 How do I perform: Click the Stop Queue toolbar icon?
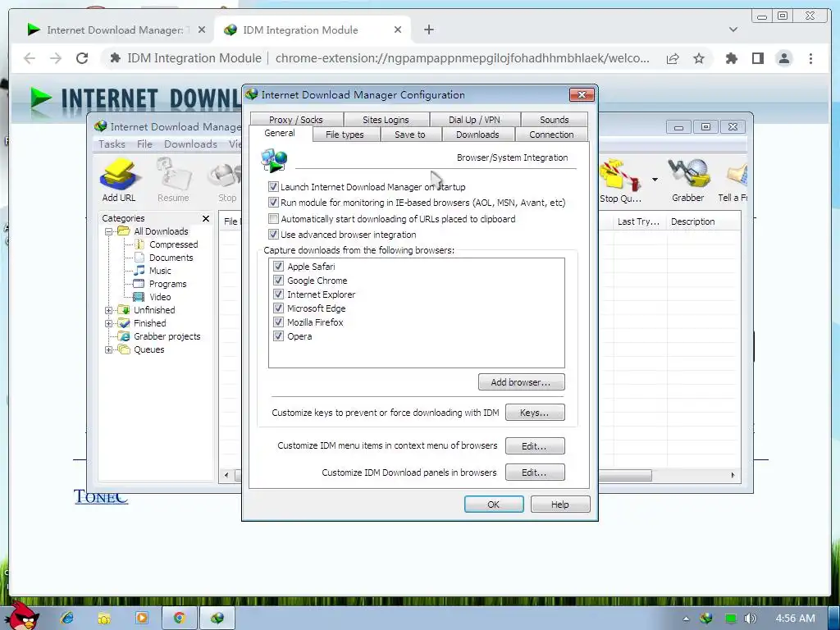pos(620,175)
